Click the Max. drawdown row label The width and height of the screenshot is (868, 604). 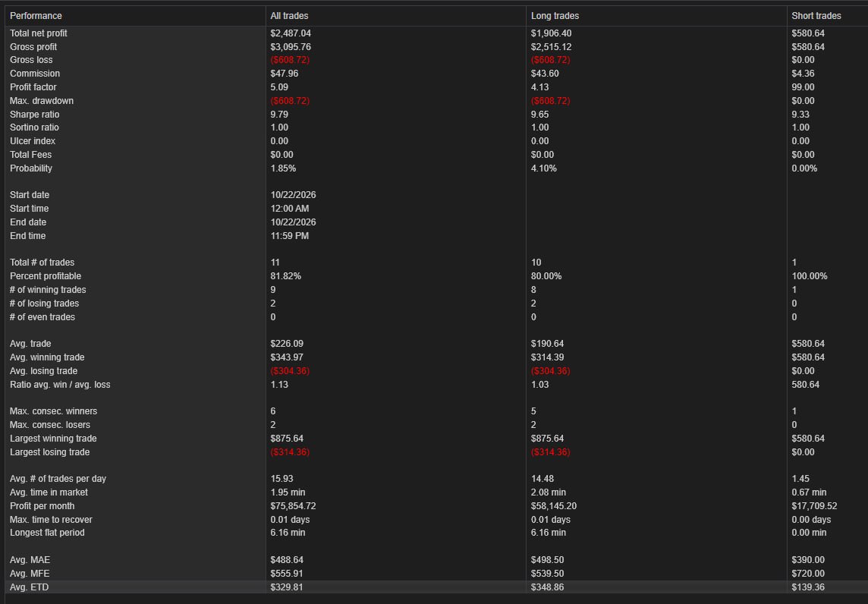42,101
